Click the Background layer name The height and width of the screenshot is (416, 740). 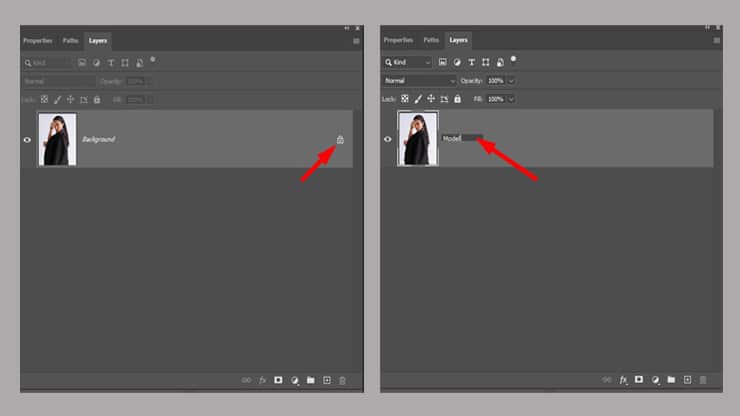98,139
